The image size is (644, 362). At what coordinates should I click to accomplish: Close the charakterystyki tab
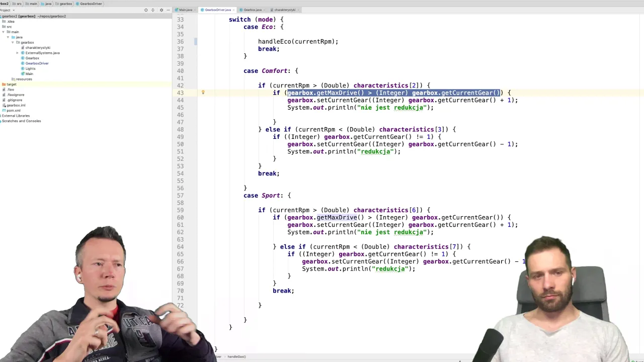(x=299, y=10)
